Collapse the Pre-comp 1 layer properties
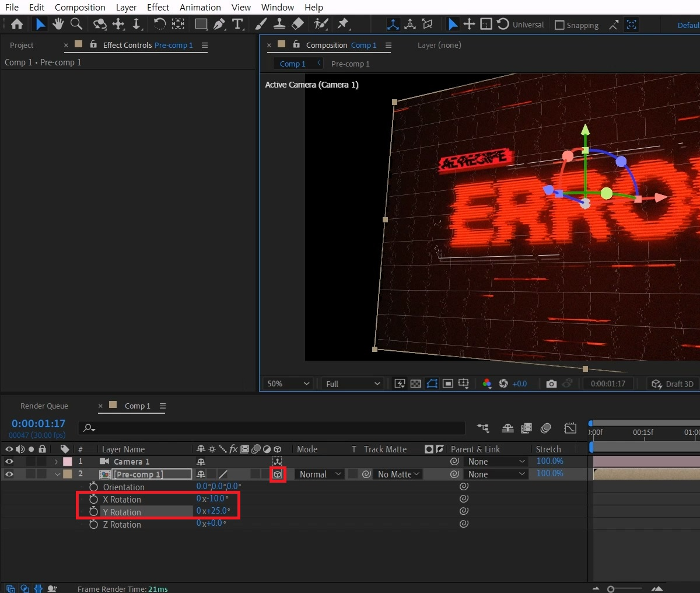 pyautogui.click(x=57, y=474)
